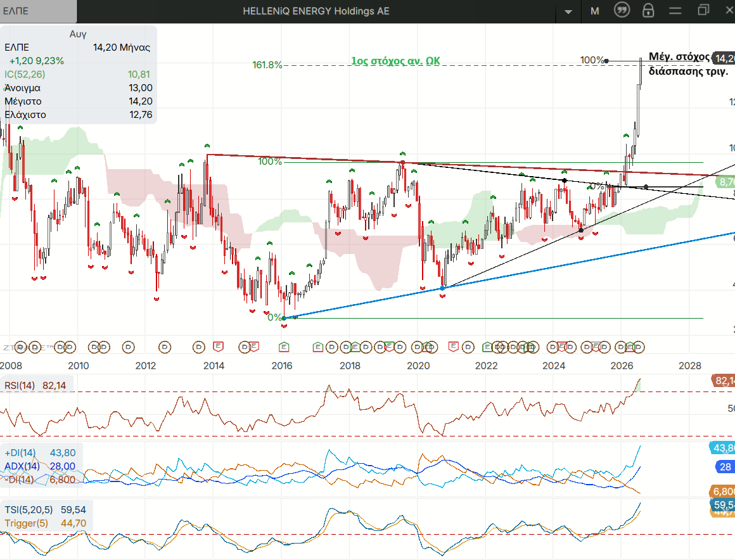The image size is (735, 560).
Task: Expand the symbol dropdown arrow beside company name
Action: tap(568, 11)
